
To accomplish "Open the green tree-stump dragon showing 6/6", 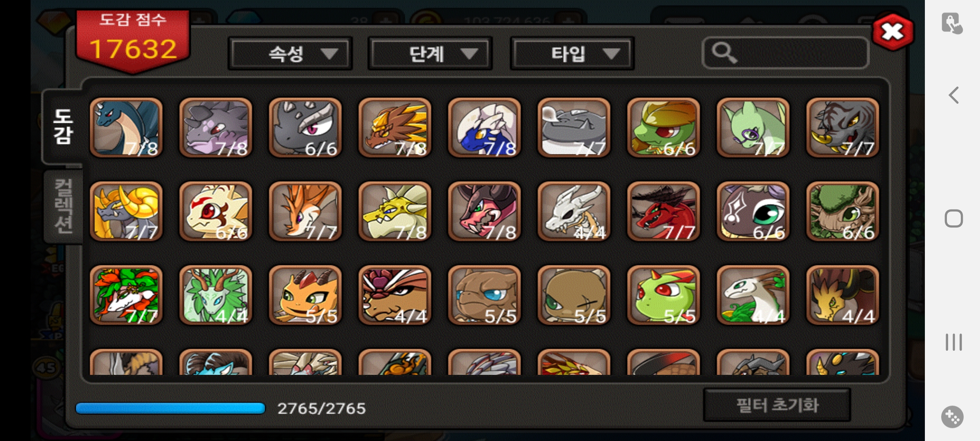I will (843, 211).
